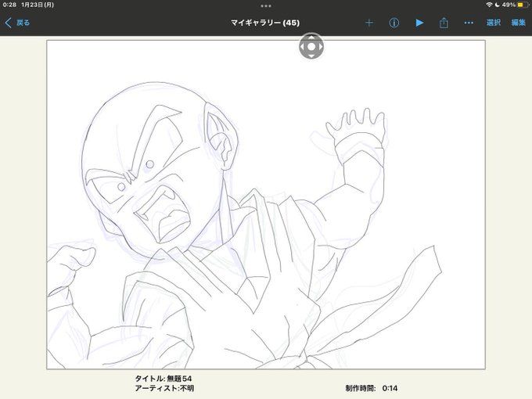Open the share icon
The height and width of the screenshot is (399, 532).
coord(444,23)
